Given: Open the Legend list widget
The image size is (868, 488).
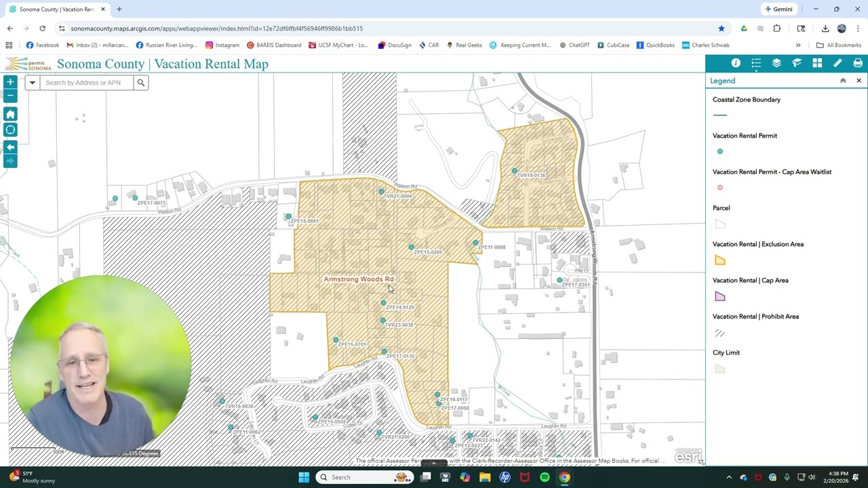Looking at the screenshot, I should click(x=756, y=63).
